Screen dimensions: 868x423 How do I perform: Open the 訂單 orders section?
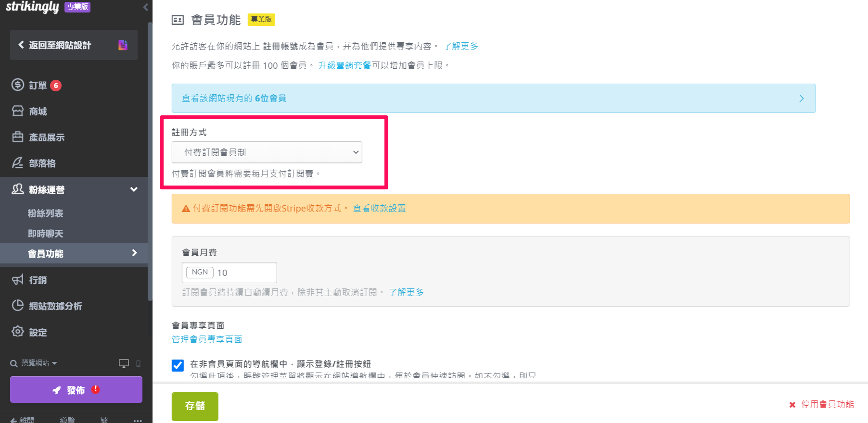tap(38, 86)
